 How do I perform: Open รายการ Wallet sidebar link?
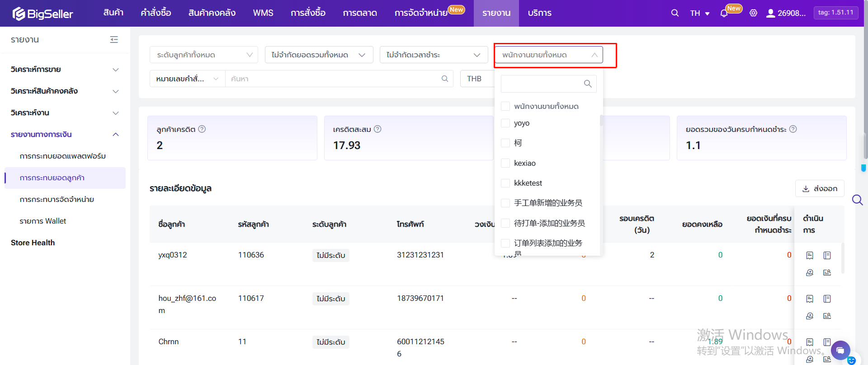point(43,221)
